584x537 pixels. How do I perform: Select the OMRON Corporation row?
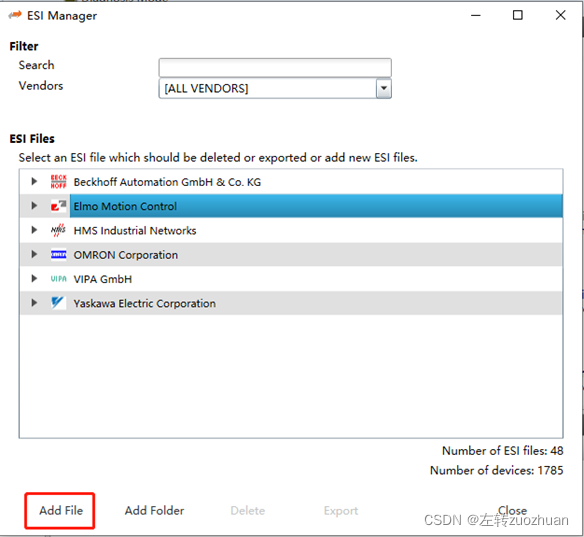pos(291,255)
